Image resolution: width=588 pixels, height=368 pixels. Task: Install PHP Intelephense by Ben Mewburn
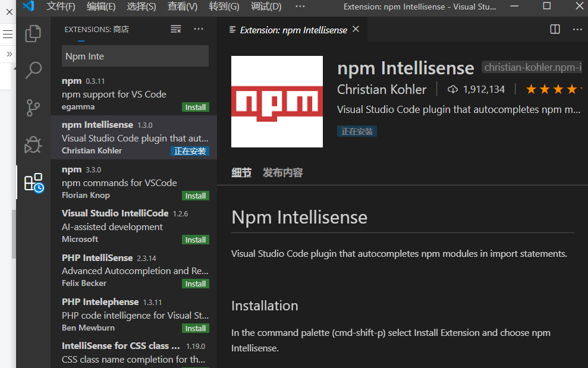click(x=196, y=328)
